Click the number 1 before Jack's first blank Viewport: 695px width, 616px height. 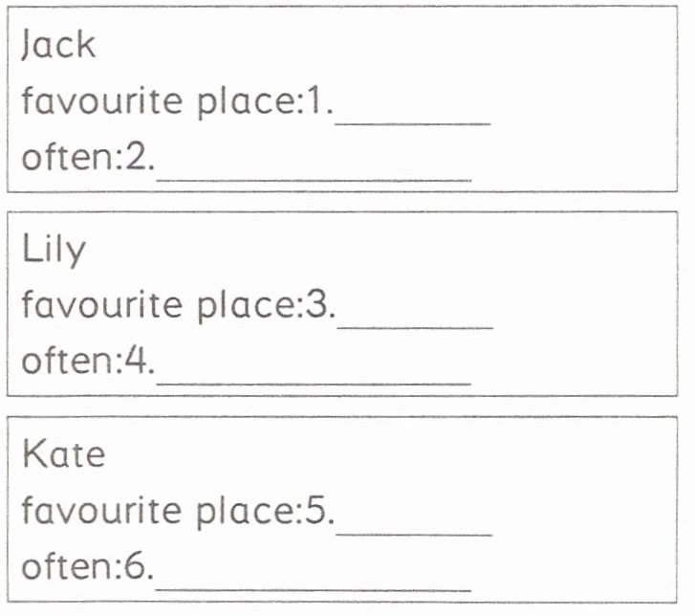pyautogui.click(x=313, y=101)
